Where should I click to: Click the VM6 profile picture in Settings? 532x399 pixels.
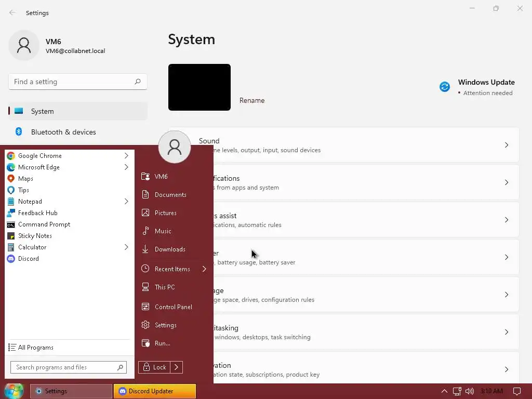(x=24, y=45)
